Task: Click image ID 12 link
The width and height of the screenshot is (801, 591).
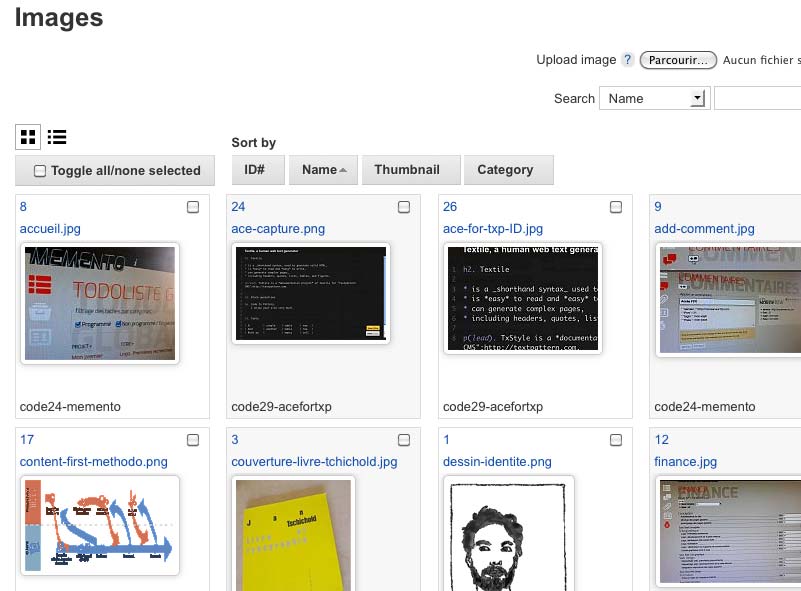Action: (x=662, y=440)
